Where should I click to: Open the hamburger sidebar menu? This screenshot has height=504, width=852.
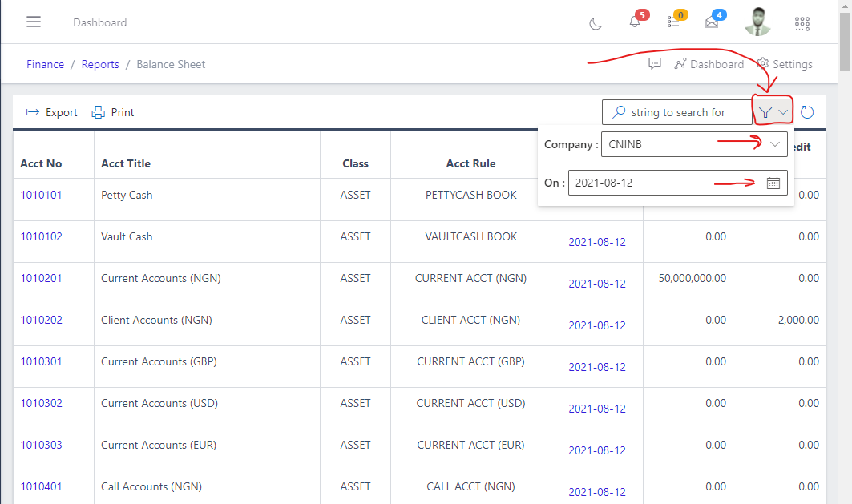pyautogui.click(x=34, y=22)
